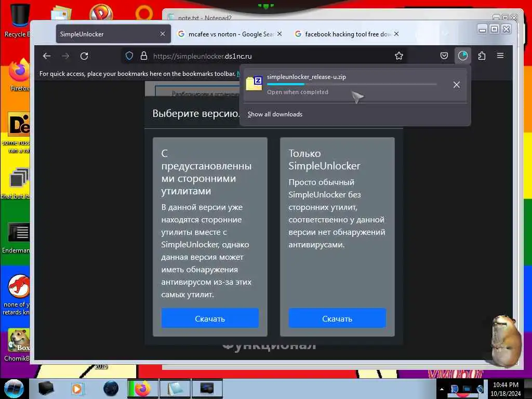The width and height of the screenshot is (532, 399).
Task: Open Firefox from the taskbar
Action: point(143,389)
